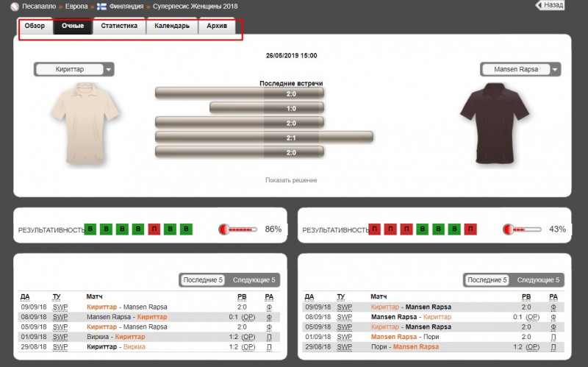Screen dimensions: 588x367
Task: Click the 26/05/2019 15:00 match date
Action: click(x=291, y=56)
